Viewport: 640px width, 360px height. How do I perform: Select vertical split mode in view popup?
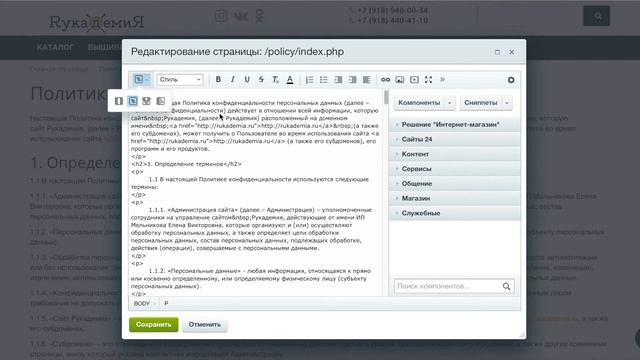click(x=160, y=101)
